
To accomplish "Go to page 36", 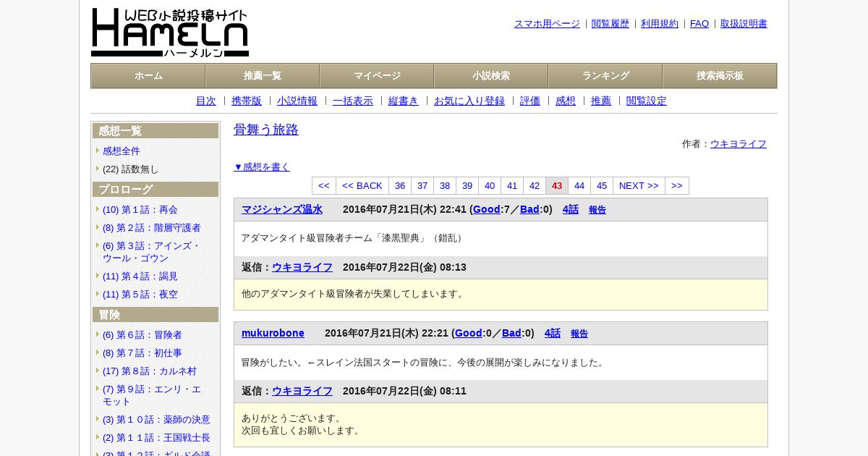I will (400, 185).
